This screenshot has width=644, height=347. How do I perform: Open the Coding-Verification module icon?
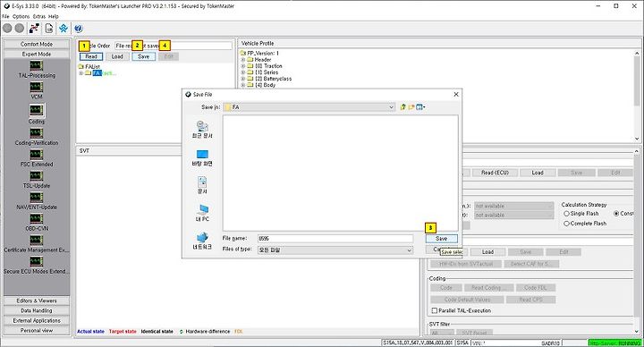36,133
